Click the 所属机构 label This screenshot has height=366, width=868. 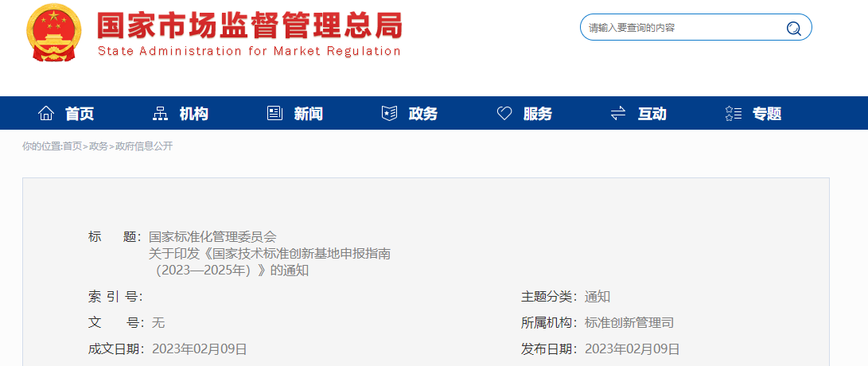549,323
